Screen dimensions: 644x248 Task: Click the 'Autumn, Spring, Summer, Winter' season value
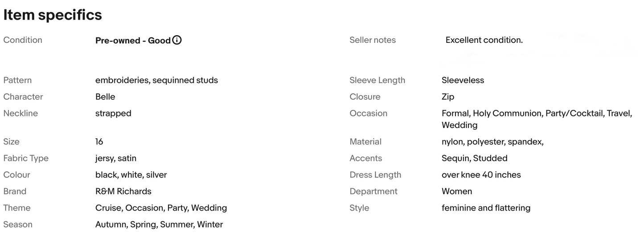(x=159, y=224)
